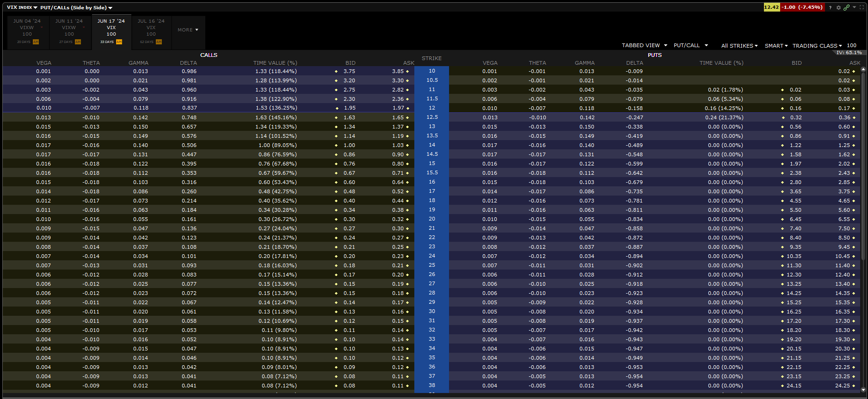Click MORE to show additional expirations
868x399 pixels.
[188, 30]
